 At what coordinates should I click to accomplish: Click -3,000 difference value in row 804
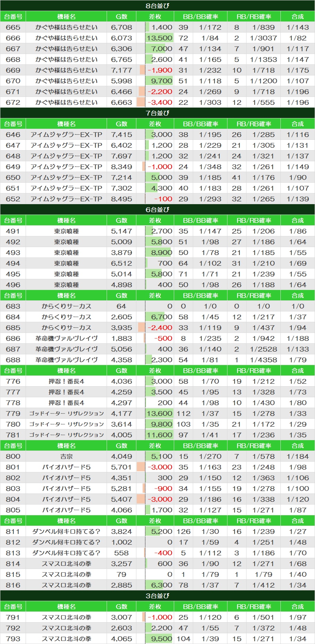coord(160,499)
